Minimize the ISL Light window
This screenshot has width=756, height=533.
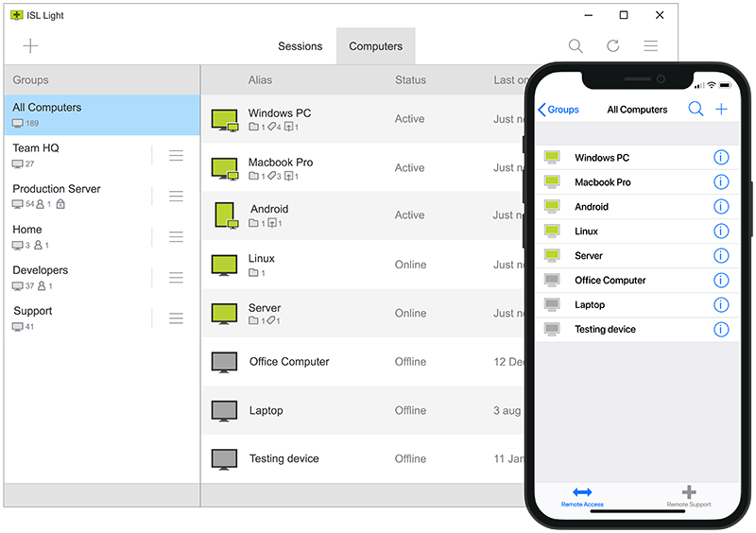pos(588,15)
